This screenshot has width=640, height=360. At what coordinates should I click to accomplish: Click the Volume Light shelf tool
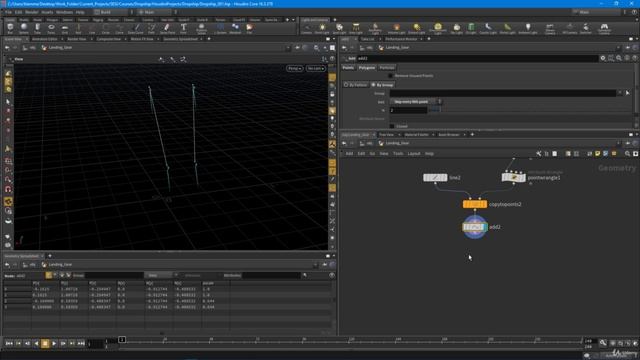pos(396,28)
